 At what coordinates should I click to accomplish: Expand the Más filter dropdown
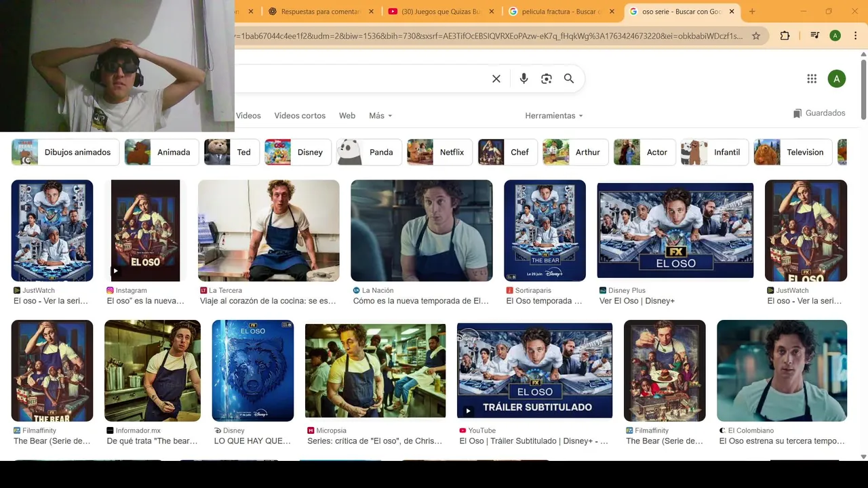380,116
